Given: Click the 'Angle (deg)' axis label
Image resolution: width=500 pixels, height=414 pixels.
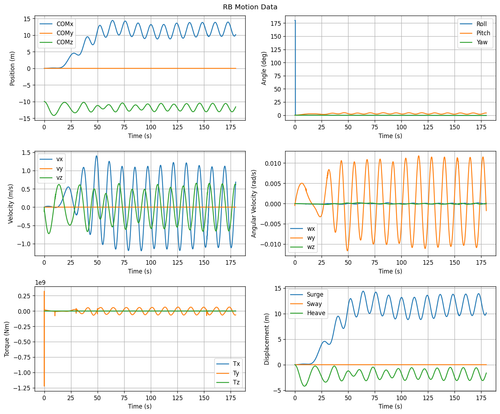Looking at the screenshot, I should [264, 68].
